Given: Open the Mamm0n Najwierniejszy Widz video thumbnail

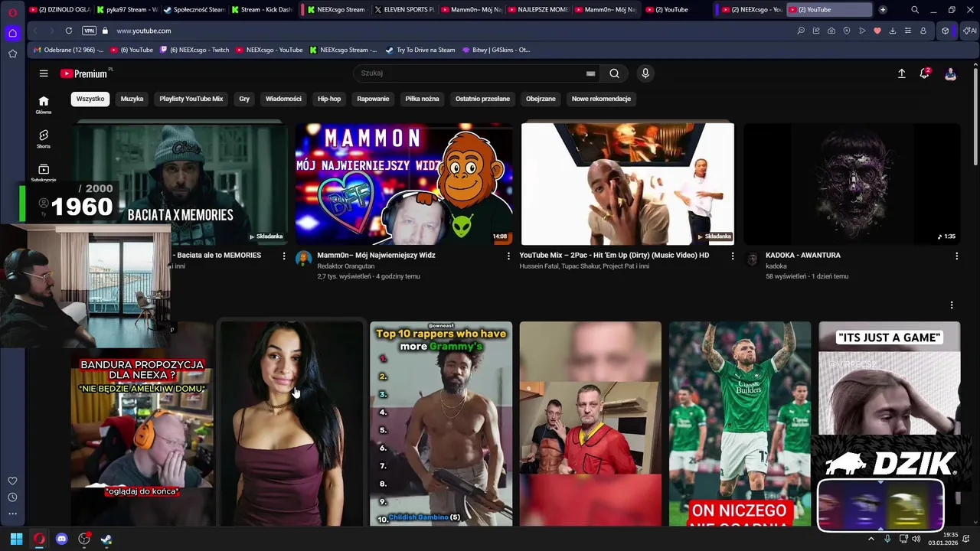Looking at the screenshot, I should click(404, 184).
